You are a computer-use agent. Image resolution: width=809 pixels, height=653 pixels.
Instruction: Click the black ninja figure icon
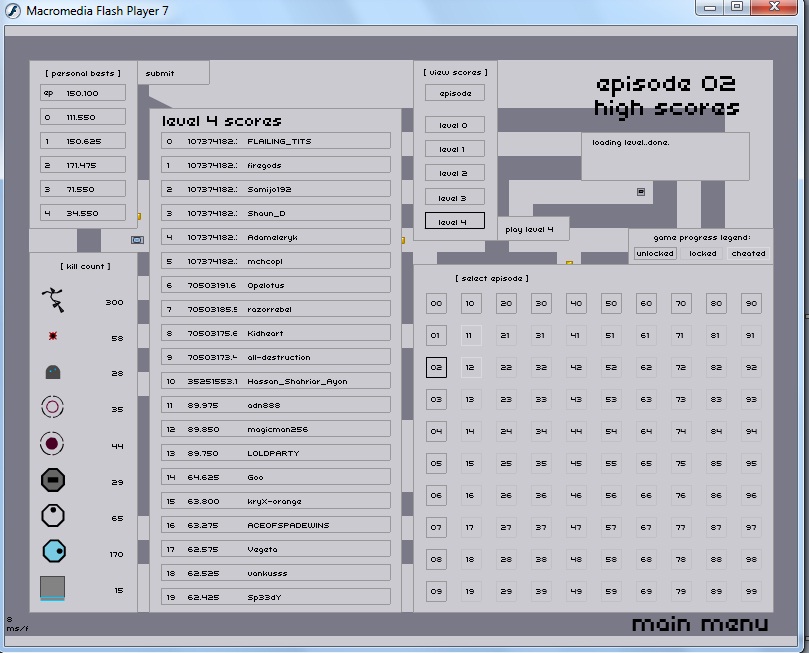[x=52, y=299]
